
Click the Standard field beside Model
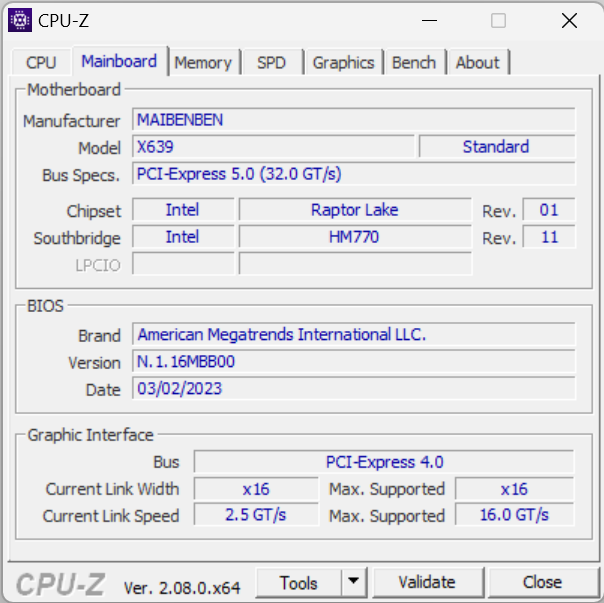point(497,147)
